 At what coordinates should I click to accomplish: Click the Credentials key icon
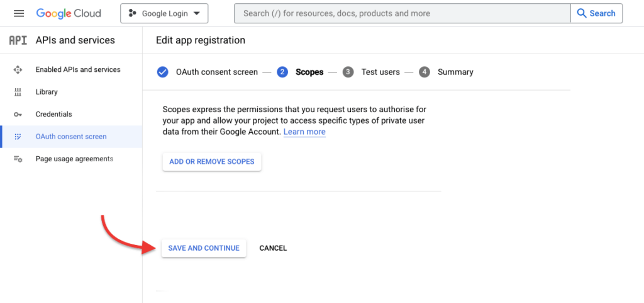(18, 115)
